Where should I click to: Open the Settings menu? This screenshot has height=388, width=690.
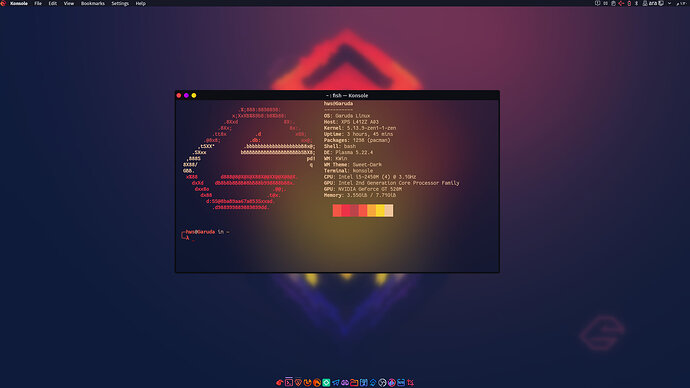point(120,3)
